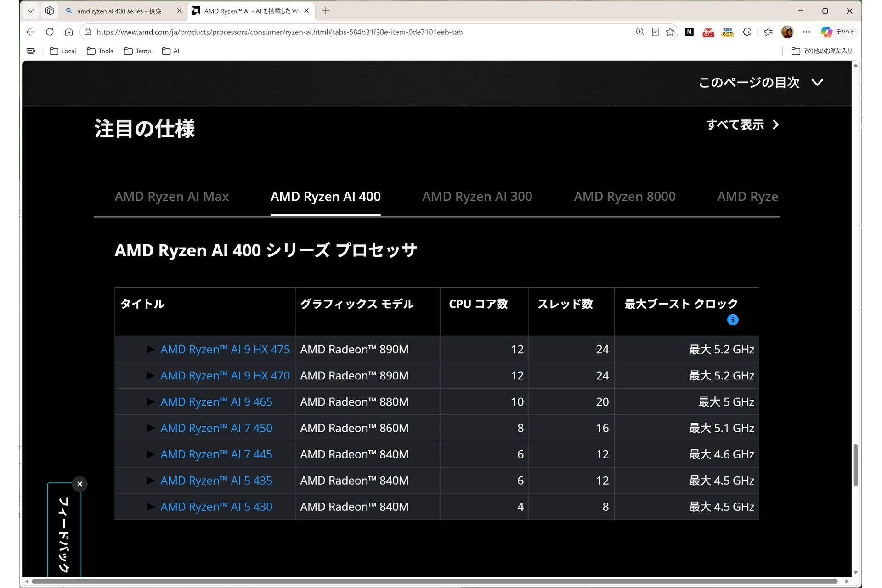Open the zoom magnifier in address bar
Image resolution: width=882 pixels, height=588 pixels.
640,32
